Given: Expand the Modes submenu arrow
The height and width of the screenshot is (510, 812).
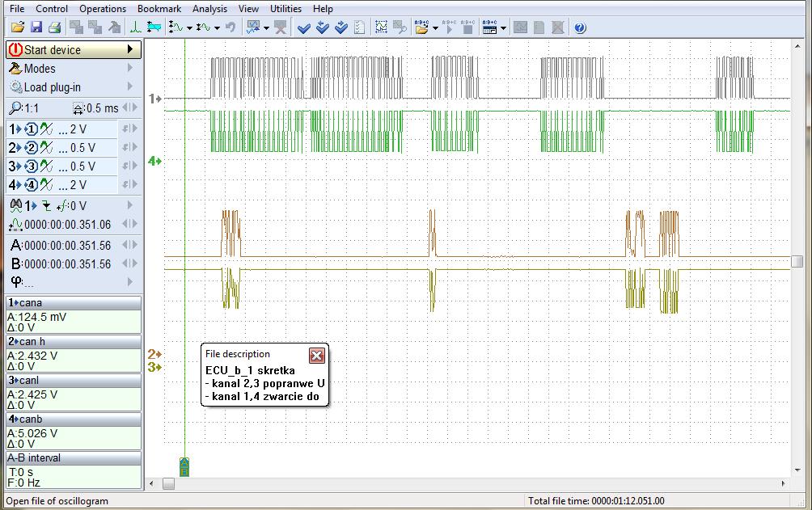Looking at the screenshot, I should point(130,69).
